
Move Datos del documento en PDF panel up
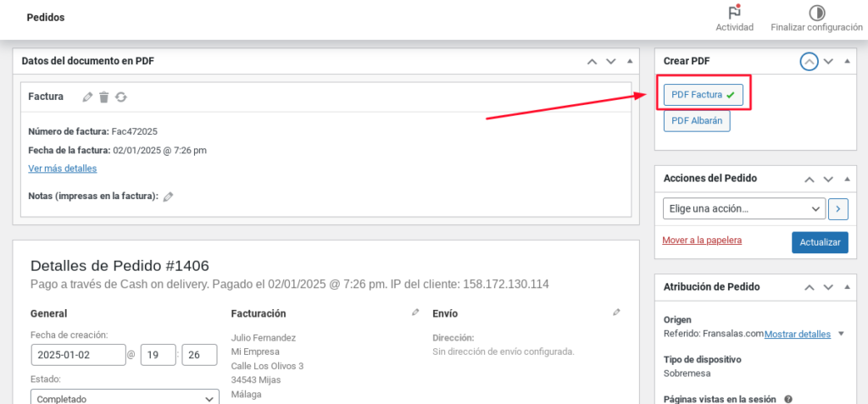(x=592, y=62)
